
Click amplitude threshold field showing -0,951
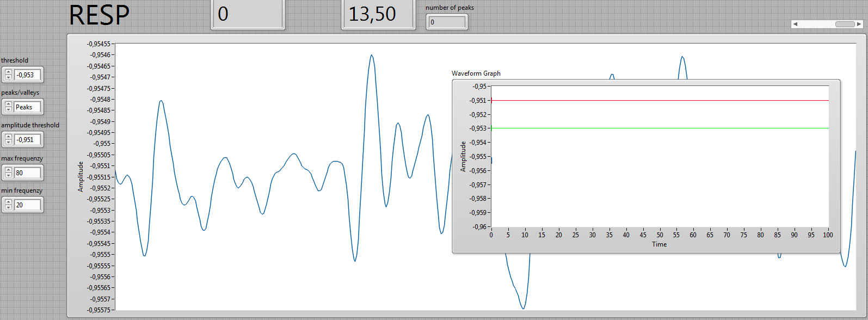(28, 140)
